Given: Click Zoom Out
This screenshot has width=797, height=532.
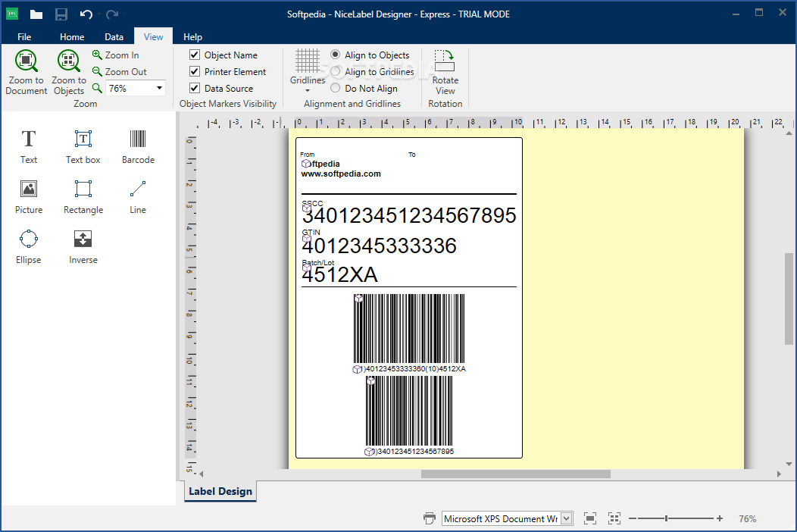Looking at the screenshot, I should (x=120, y=72).
